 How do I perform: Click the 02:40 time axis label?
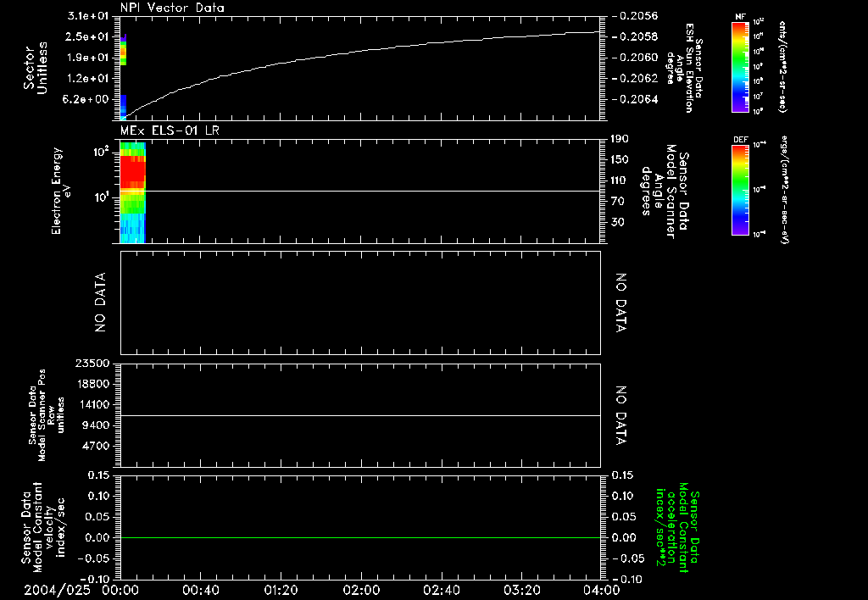pos(441,590)
